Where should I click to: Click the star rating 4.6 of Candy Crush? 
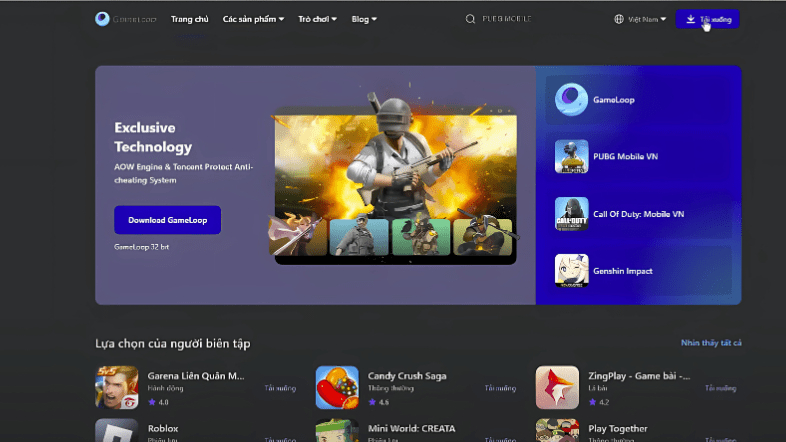378,402
